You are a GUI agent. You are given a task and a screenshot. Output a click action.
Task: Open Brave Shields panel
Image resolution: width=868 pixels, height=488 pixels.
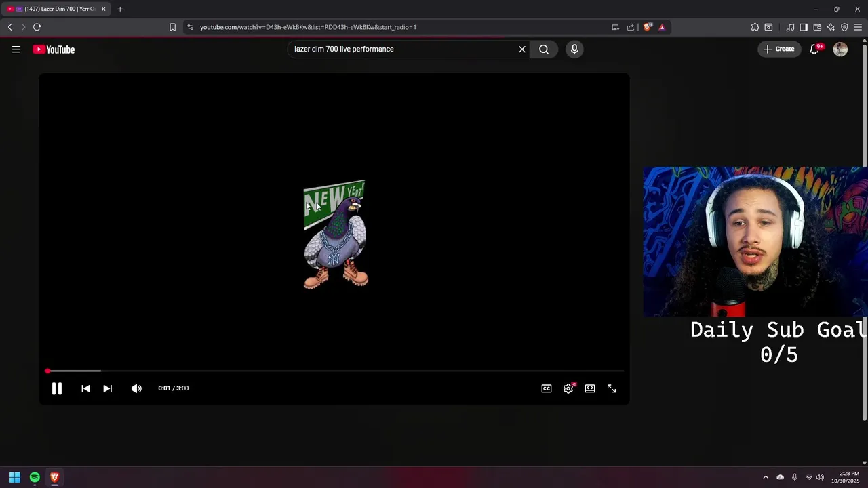(648, 27)
